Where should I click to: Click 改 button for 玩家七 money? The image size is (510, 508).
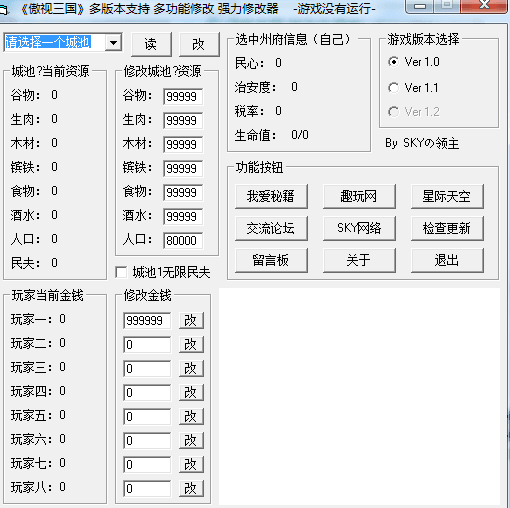tap(191, 465)
